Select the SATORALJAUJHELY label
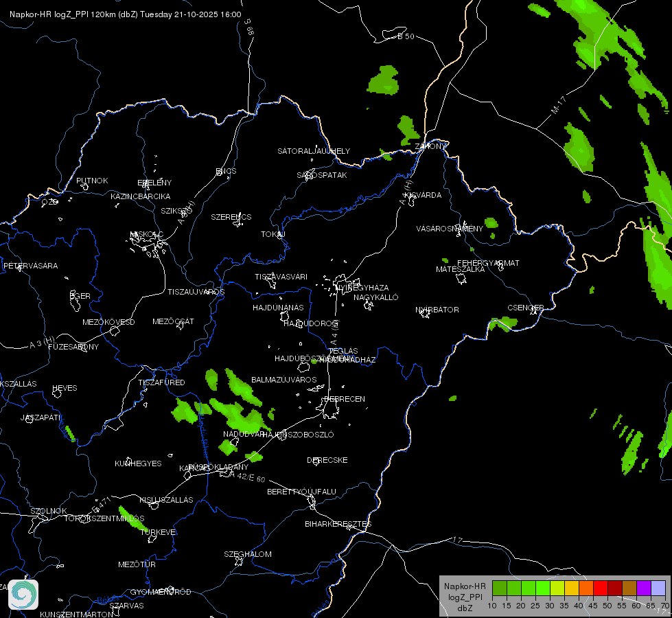672x618 pixels. click(x=314, y=151)
